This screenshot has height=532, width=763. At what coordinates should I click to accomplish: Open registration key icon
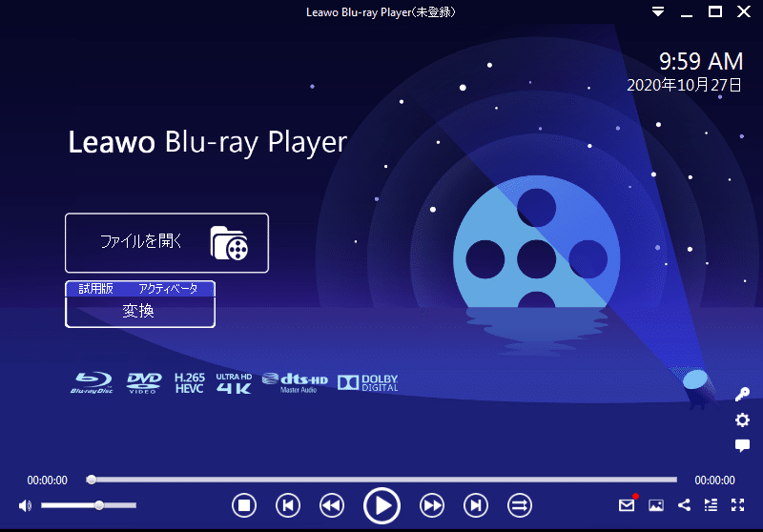point(742,394)
